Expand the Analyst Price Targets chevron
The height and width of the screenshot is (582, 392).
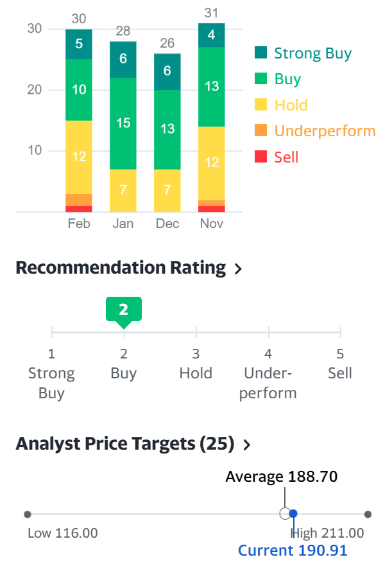point(247,445)
